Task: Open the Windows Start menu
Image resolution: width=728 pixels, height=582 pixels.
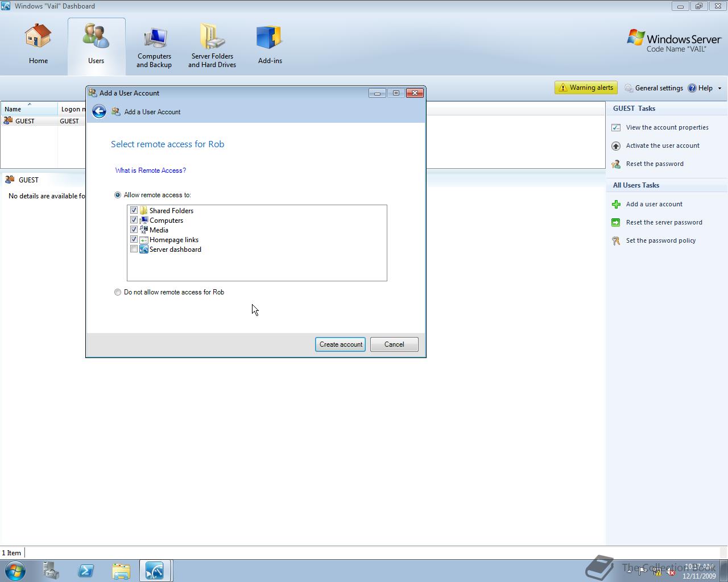Action: pos(15,571)
